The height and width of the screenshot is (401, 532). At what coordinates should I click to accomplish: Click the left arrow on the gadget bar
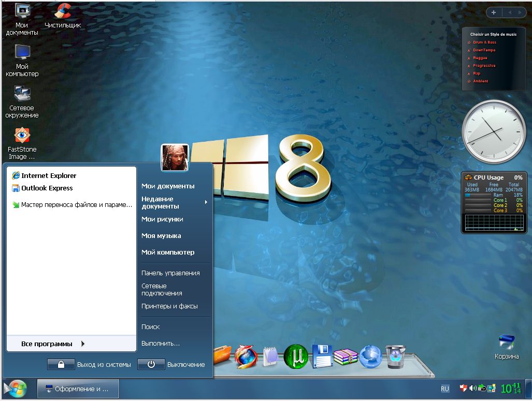510,12
